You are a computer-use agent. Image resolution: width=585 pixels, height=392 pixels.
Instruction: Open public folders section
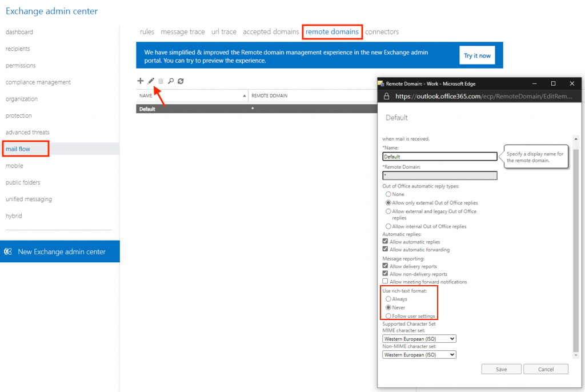[23, 182]
